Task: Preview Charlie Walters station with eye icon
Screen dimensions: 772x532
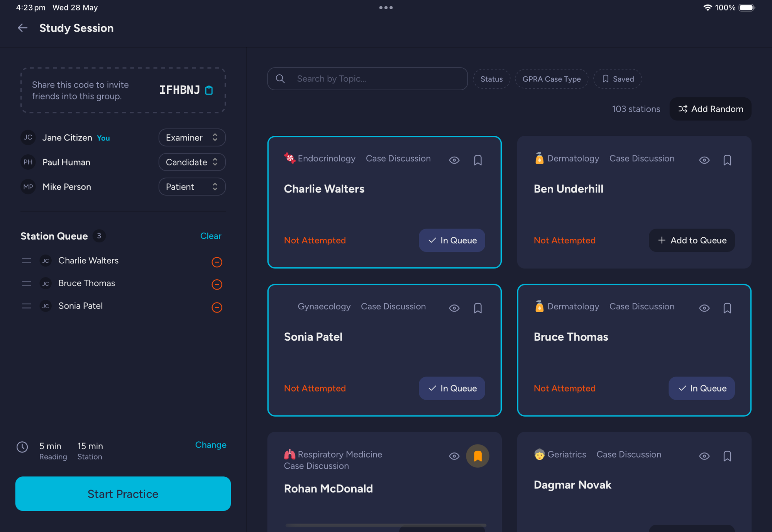Action: coord(454,160)
